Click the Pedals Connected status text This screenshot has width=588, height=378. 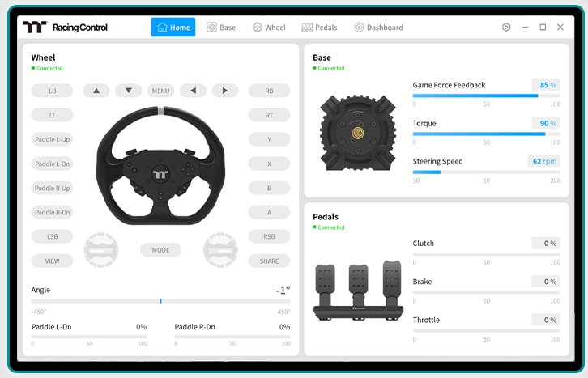click(x=330, y=227)
